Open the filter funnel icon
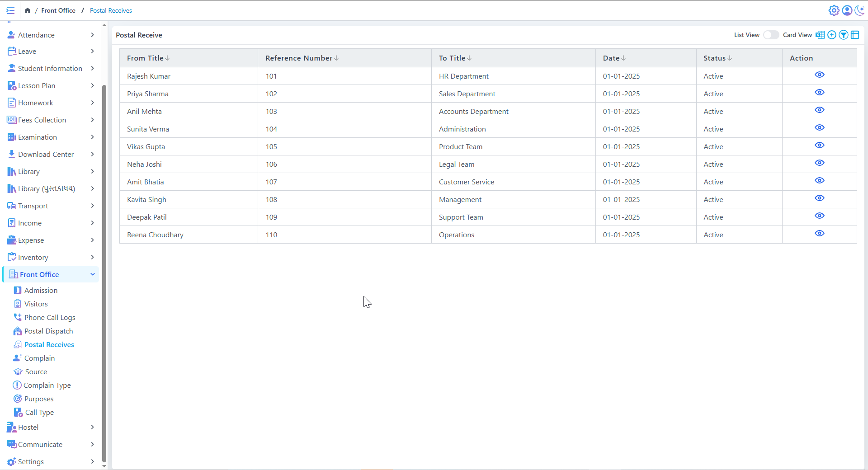 click(843, 35)
